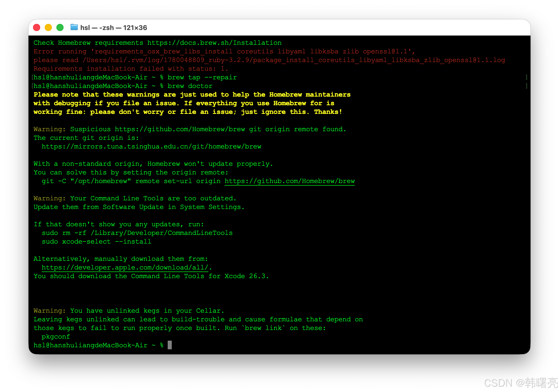Click 'Warning: Suspicious https://github.com/Homebrew/brew git origin' line
Screen dimensions: 559x392
[190, 129]
